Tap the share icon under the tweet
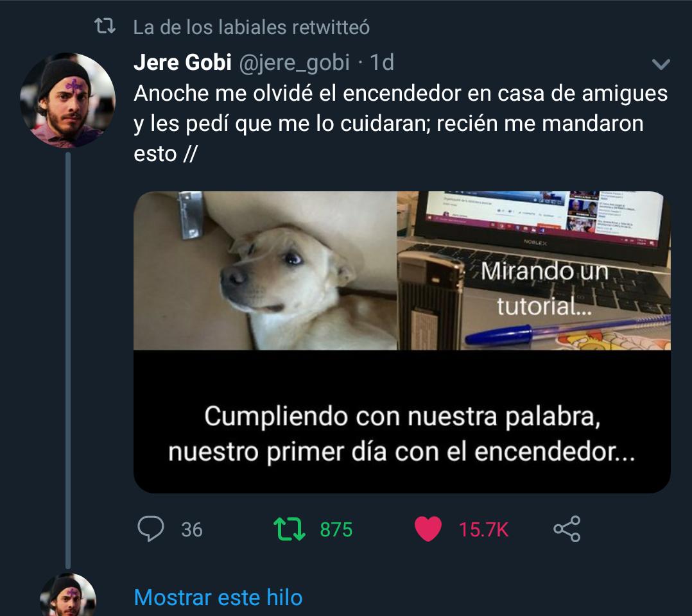Viewport: 692px width, 616px height. (567, 529)
